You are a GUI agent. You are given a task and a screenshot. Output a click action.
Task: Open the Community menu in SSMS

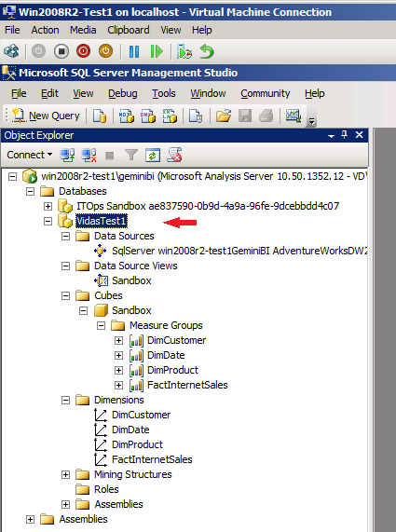(x=266, y=93)
